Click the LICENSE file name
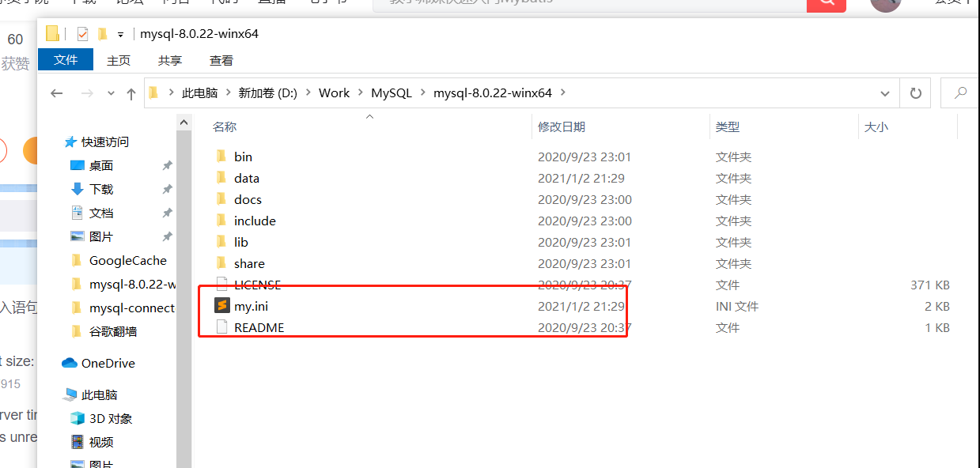 click(x=257, y=285)
